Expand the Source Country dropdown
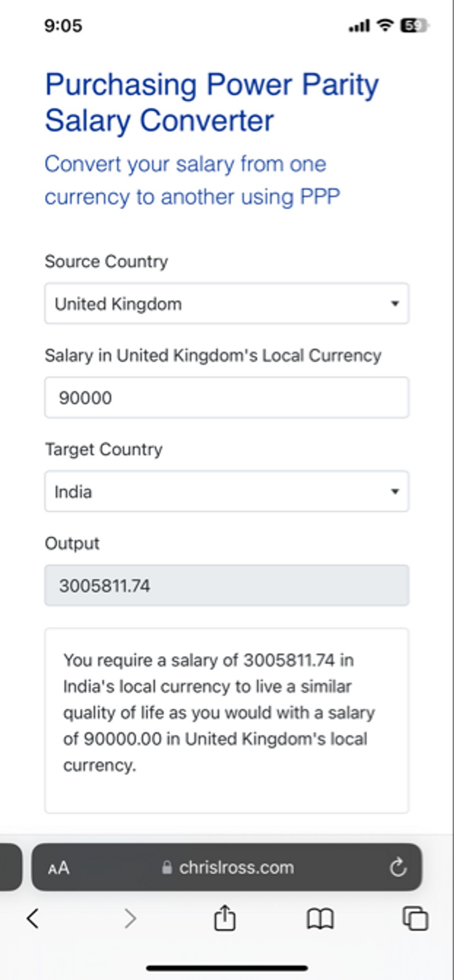This screenshot has width=454, height=980. tap(227, 303)
